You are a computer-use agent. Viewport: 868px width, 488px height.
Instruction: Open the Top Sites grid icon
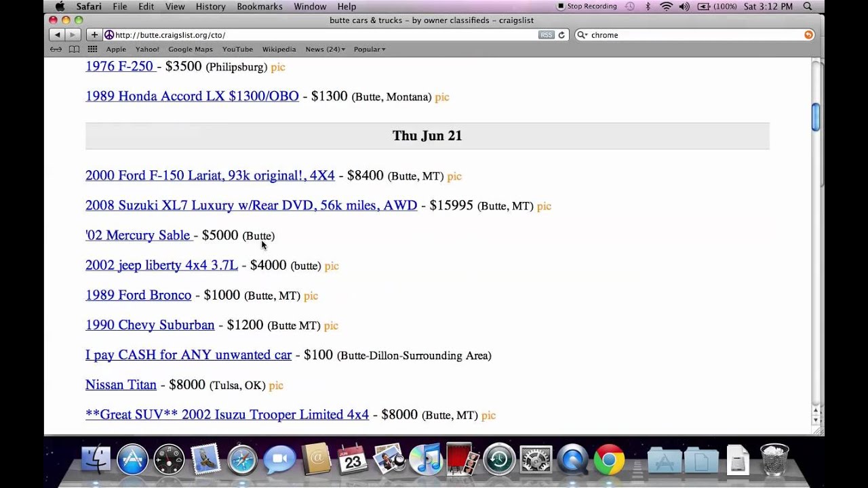(x=92, y=49)
